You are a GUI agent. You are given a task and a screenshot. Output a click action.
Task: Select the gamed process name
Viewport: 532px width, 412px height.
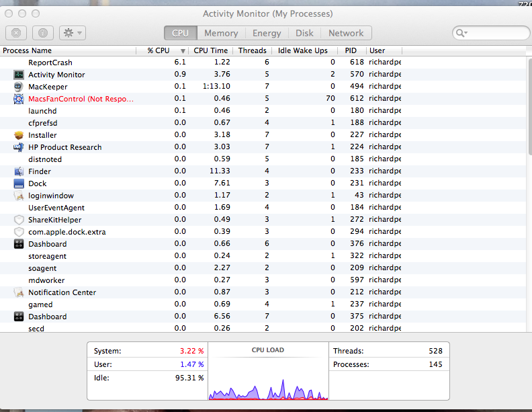coord(40,304)
